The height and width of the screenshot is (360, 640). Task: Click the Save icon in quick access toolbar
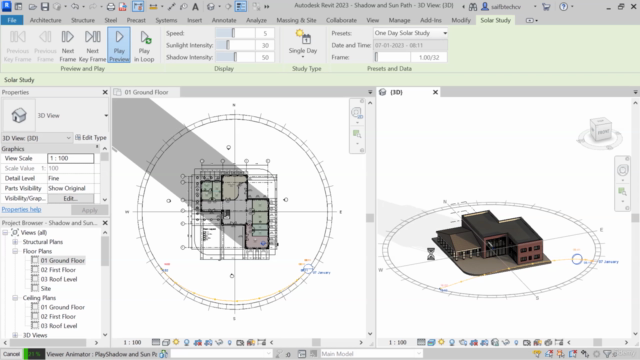point(44,7)
